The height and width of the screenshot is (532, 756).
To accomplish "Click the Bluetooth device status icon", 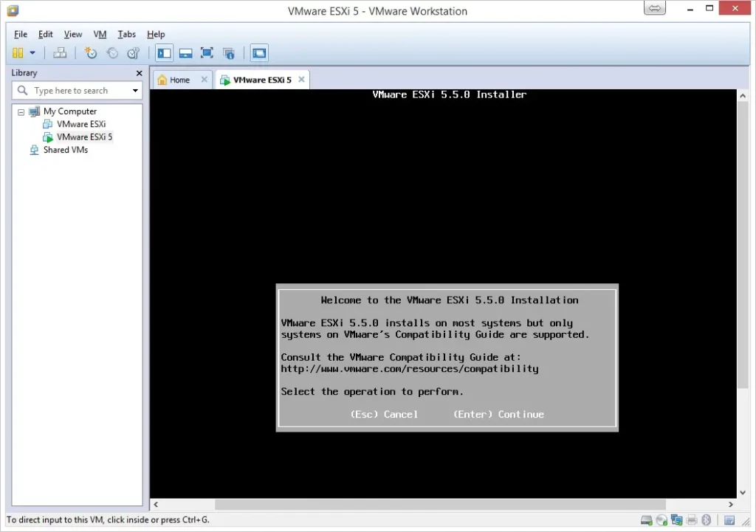I will pyautogui.click(x=707, y=520).
